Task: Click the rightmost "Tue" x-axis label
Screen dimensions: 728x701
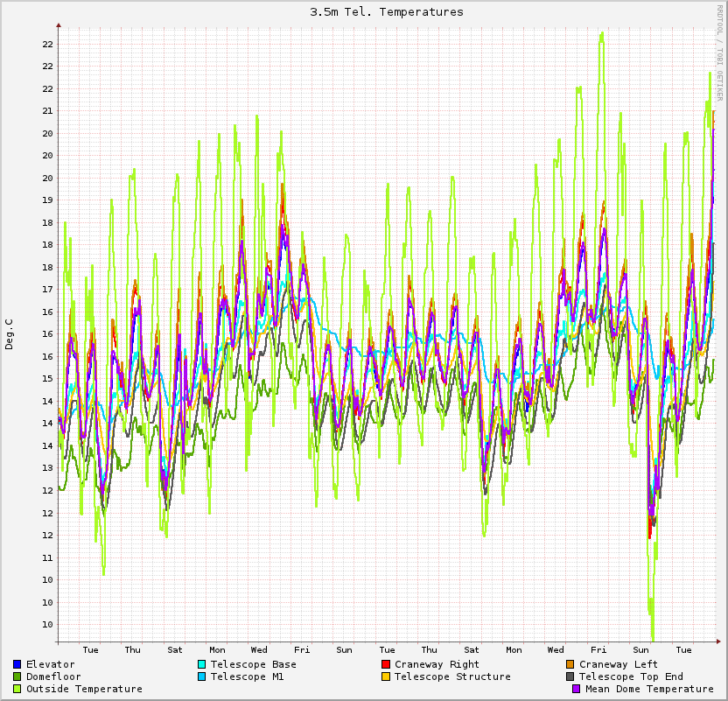Action: (x=684, y=649)
